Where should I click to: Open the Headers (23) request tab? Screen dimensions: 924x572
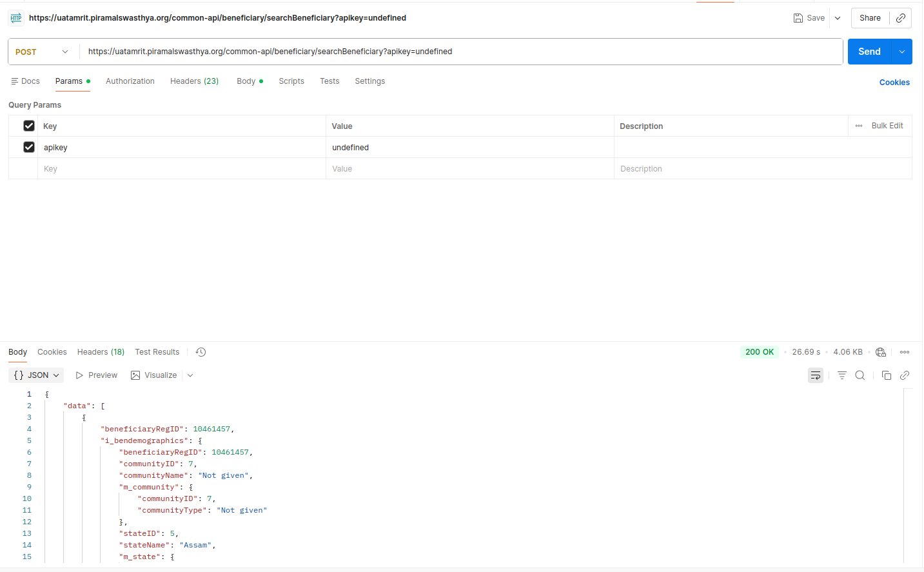click(194, 81)
